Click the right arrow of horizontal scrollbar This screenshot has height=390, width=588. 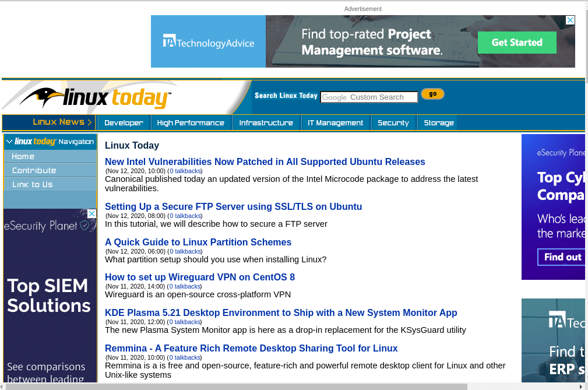point(580,387)
